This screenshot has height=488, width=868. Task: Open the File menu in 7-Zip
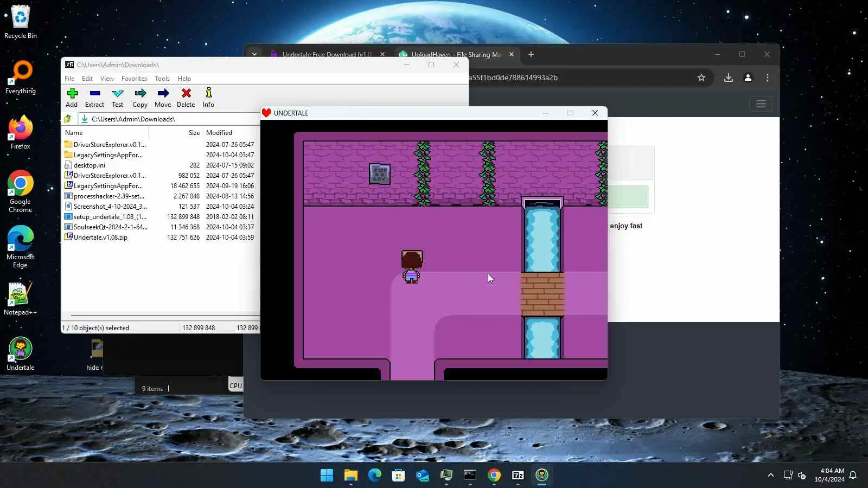[69, 79]
